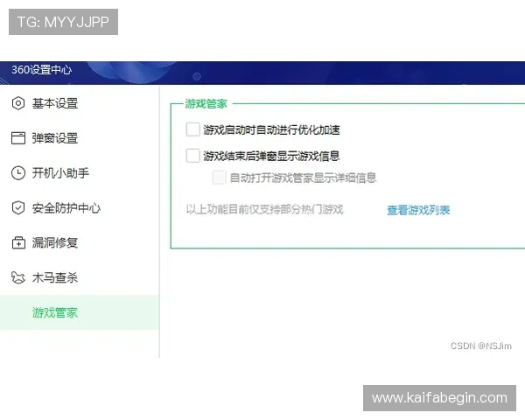Switch to 漏洞修复 settings
Image resolution: width=525 pixels, height=420 pixels.
(x=80, y=243)
